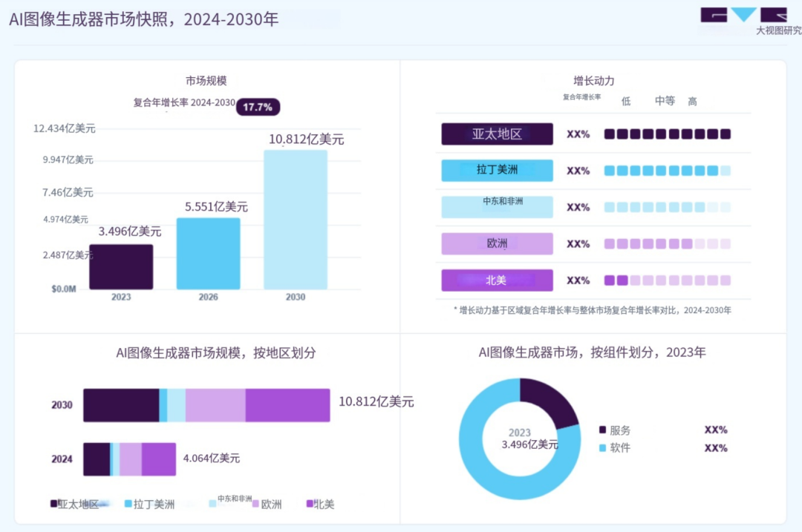The width and height of the screenshot is (802, 532).
Task: Click the XX% value in the 北美 row
Action: [578, 280]
